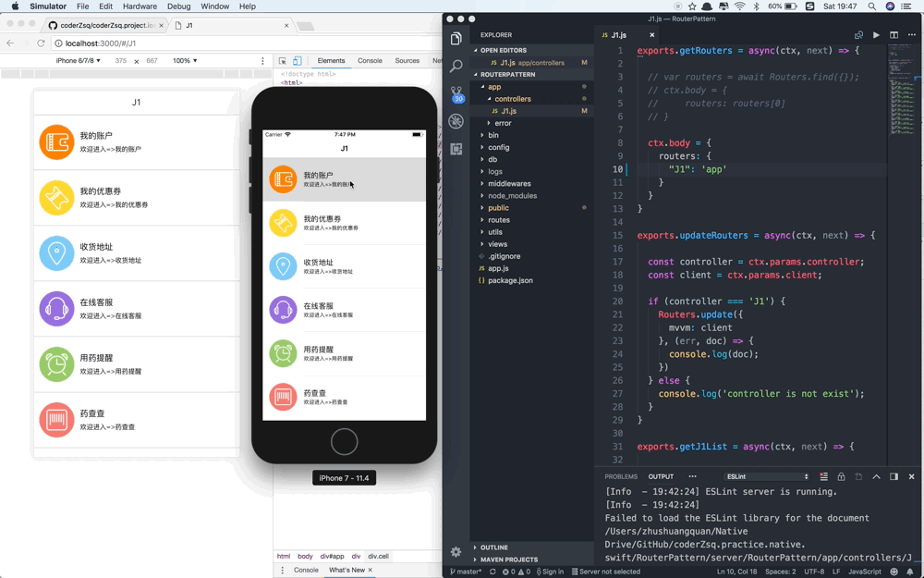
Task: Close the bottom panel with X
Action: [912, 476]
